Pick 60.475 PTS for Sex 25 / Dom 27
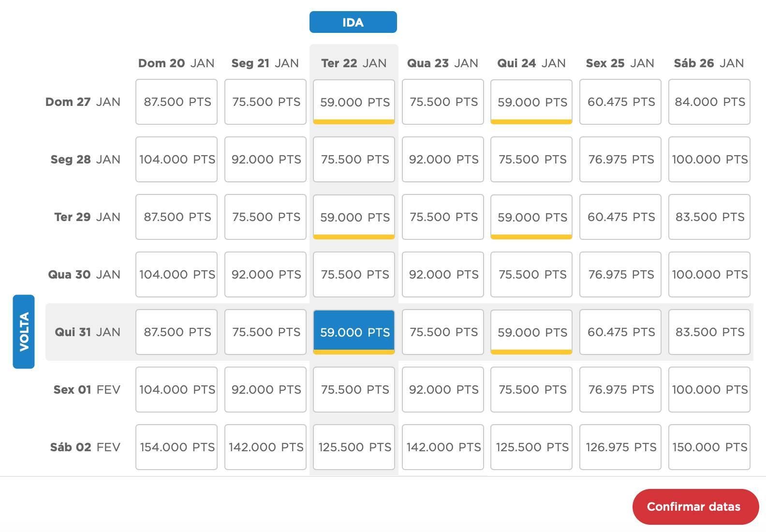766x532 pixels. 620,102
